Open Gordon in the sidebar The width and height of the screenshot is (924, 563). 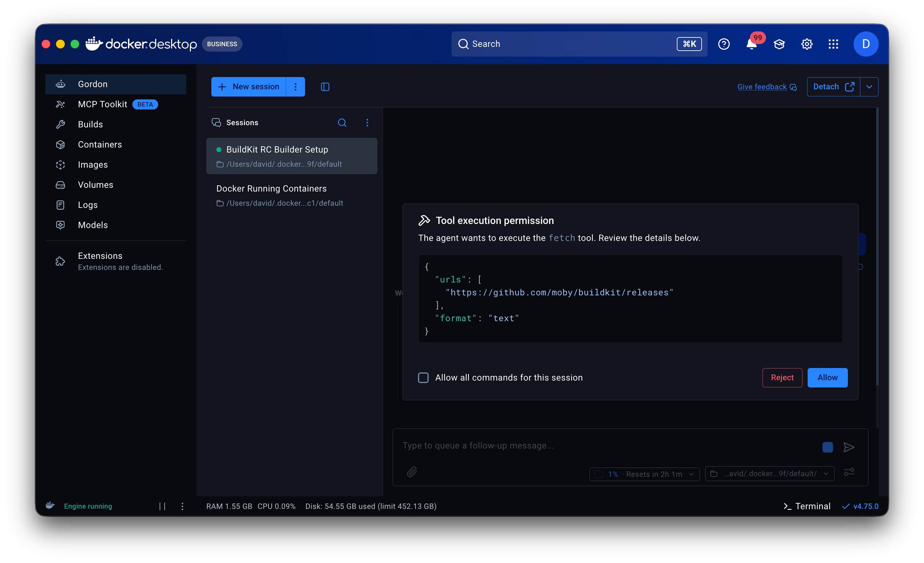pos(115,84)
